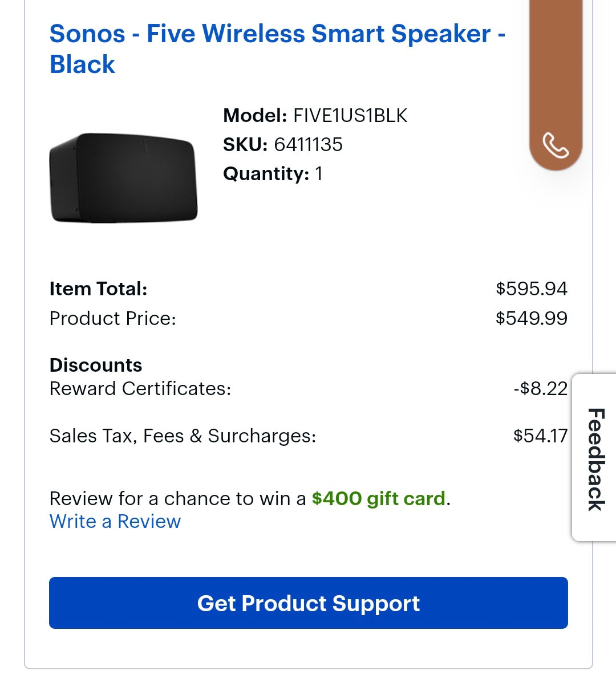Click the Product Price label
This screenshot has height=675, width=616.
click(x=113, y=318)
